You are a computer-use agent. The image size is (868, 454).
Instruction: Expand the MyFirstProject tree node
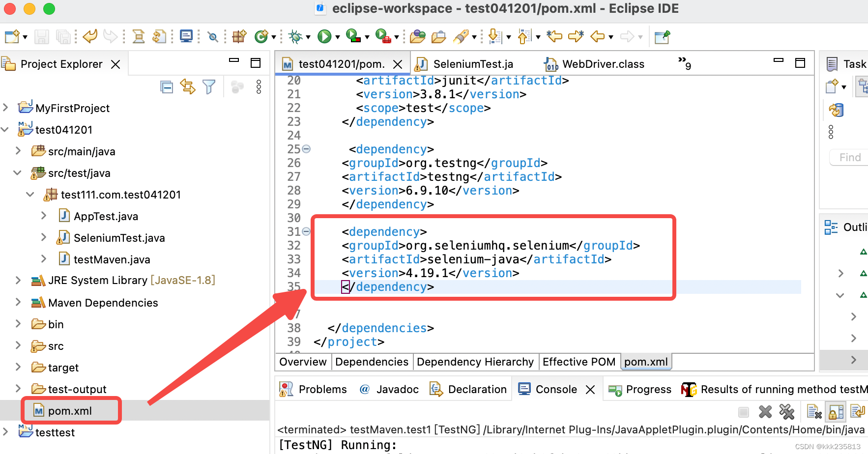[x=5, y=108]
